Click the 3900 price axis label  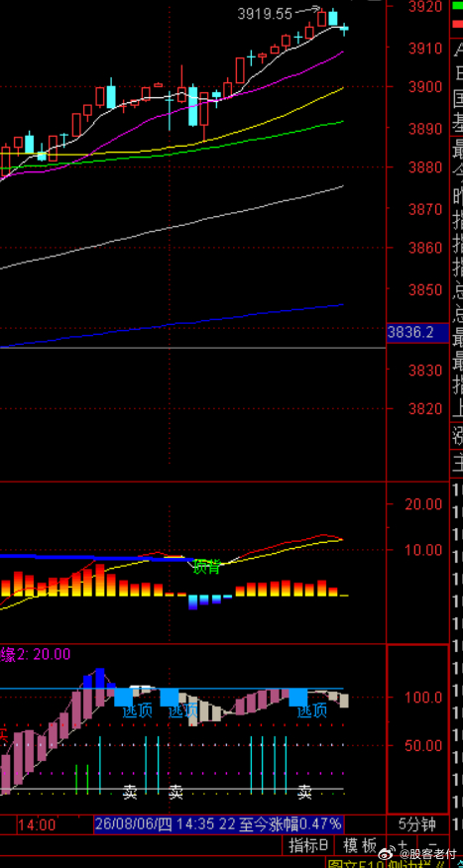coord(425,87)
